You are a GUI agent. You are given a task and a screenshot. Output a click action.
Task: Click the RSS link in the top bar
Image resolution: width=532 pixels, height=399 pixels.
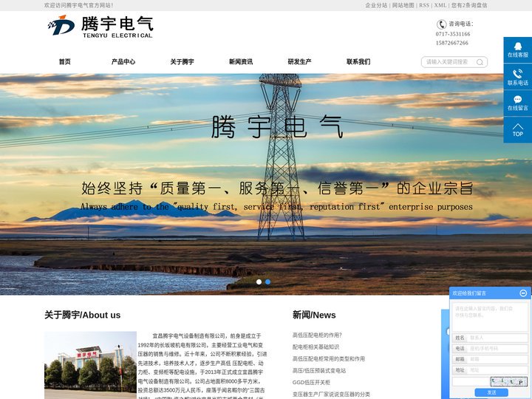coord(424,5)
